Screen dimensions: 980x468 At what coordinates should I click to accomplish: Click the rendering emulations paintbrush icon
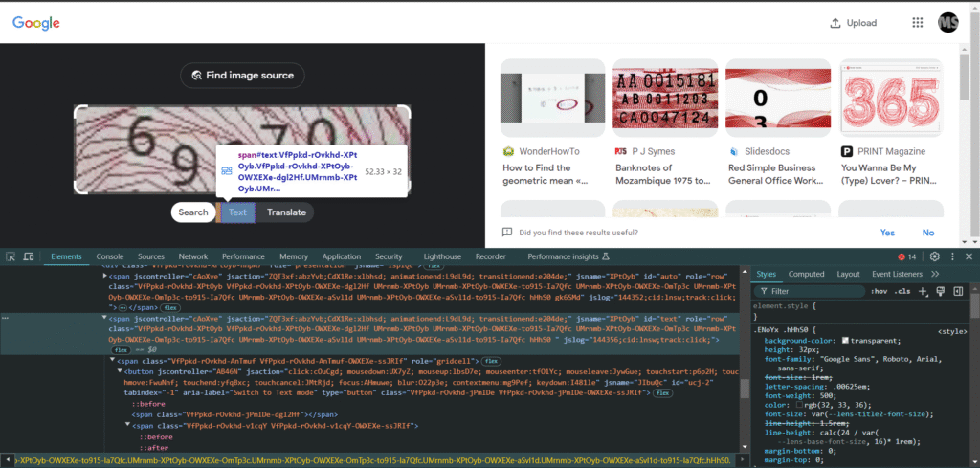click(x=939, y=291)
